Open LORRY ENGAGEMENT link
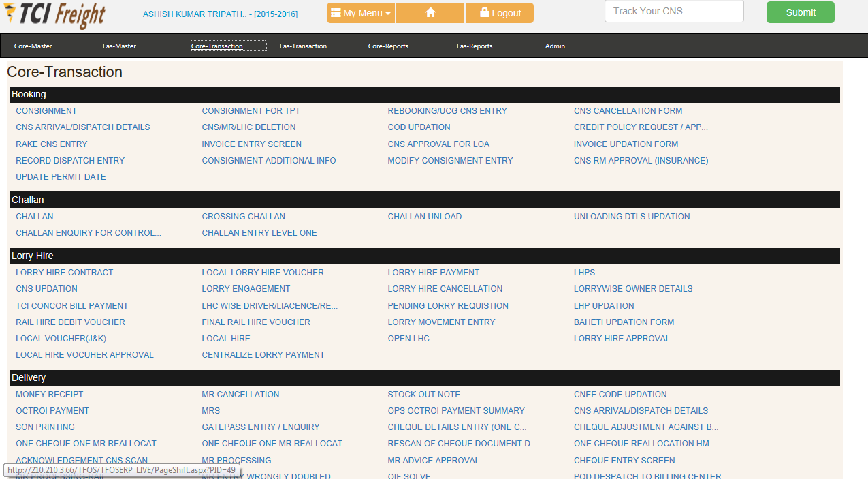The height and width of the screenshot is (479, 868). [246, 289]
